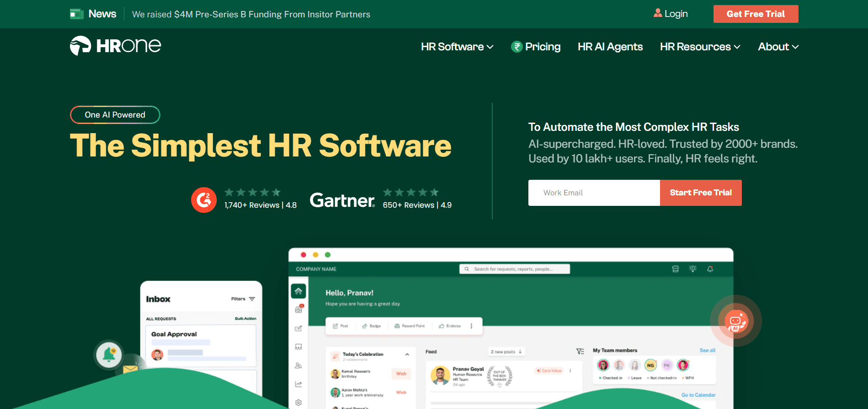This screenshot has width=868, height=409.
Task: Click Wish for Aarav Mehta's anniversary
Action: [401, 393]
